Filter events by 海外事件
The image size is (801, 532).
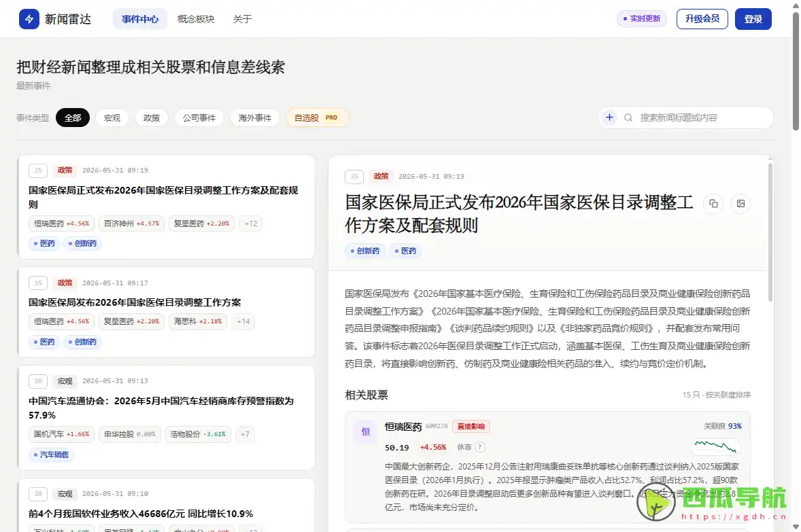click(254, 118)
